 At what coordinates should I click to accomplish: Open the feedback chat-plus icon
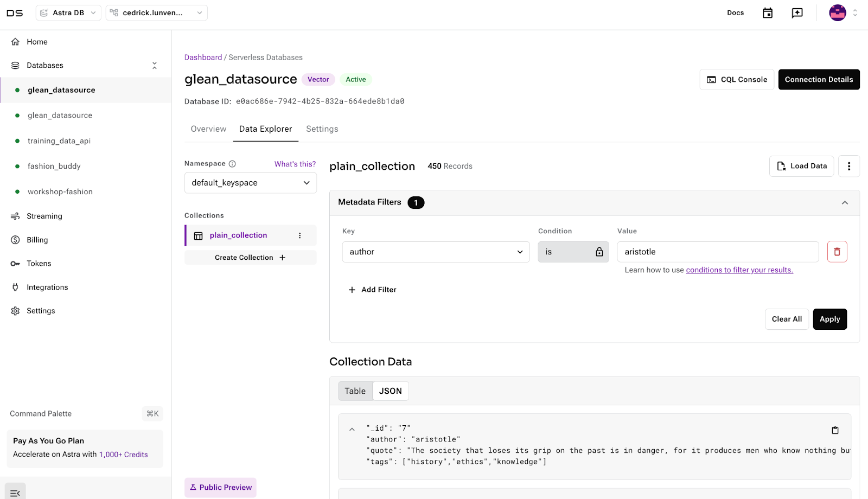pos(797,13)
